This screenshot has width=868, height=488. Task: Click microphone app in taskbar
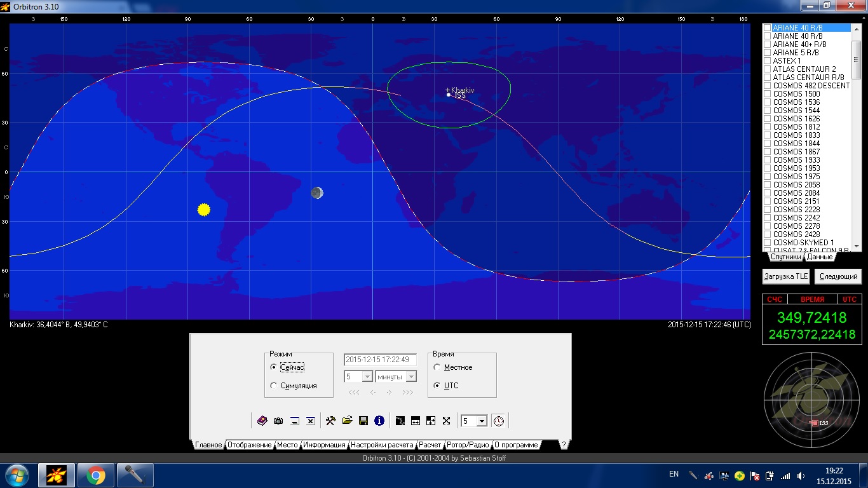tap(135, 475)
